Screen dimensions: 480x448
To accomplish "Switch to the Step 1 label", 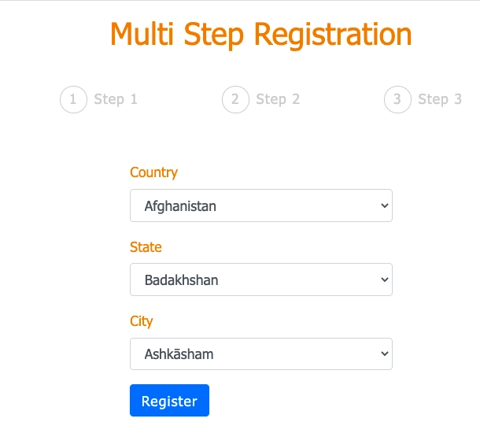I will click(116, 99).
